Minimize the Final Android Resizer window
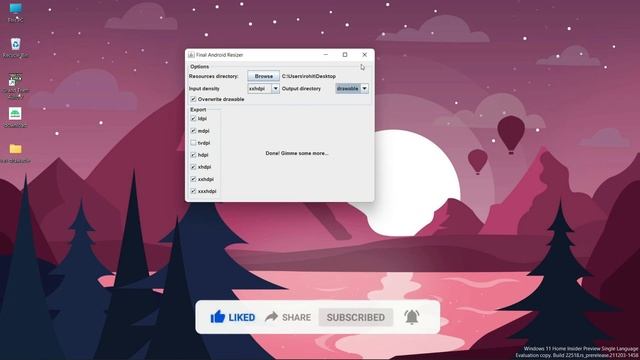The width and height of the screenshot is (640, 360). 326,55
